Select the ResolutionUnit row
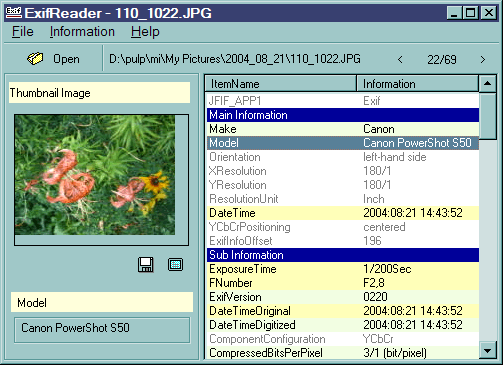The width and height of the screenshot is (503, 365). 343,199
